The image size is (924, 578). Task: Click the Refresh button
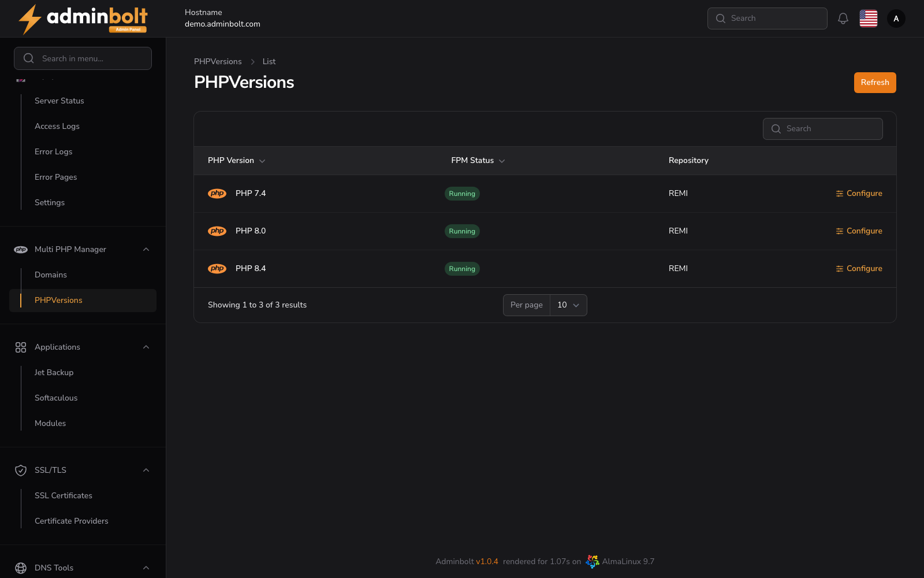[875, 83]
